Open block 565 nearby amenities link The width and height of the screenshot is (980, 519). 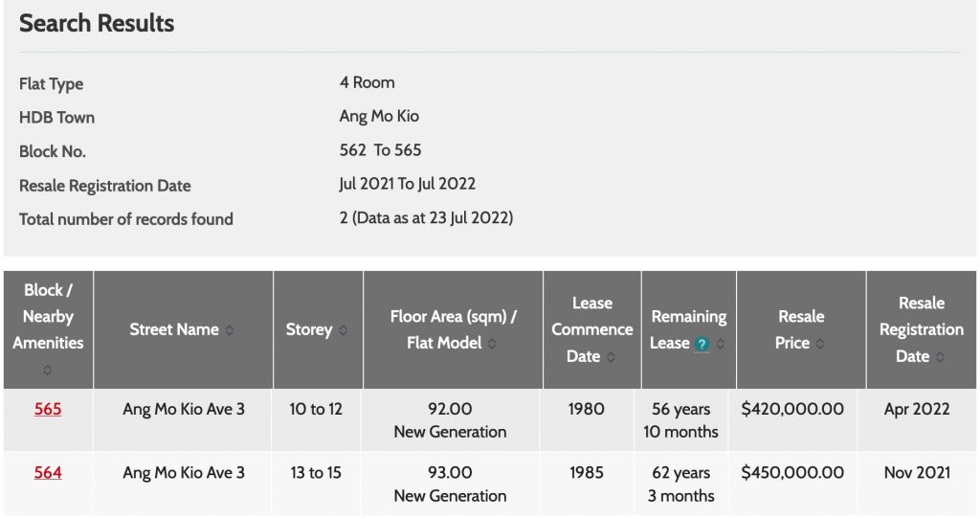click(48, 409)
